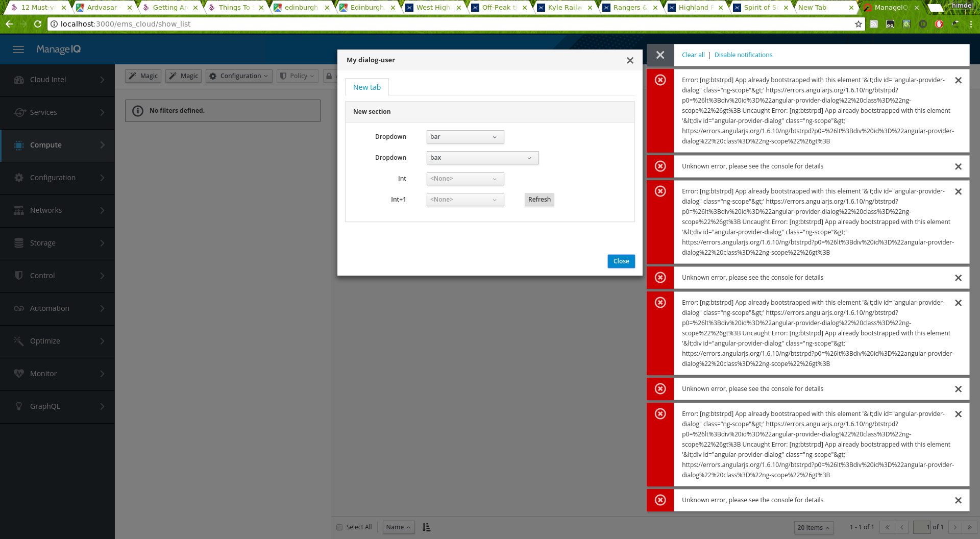Go to first page of results
980x539 pixels.
887,527
